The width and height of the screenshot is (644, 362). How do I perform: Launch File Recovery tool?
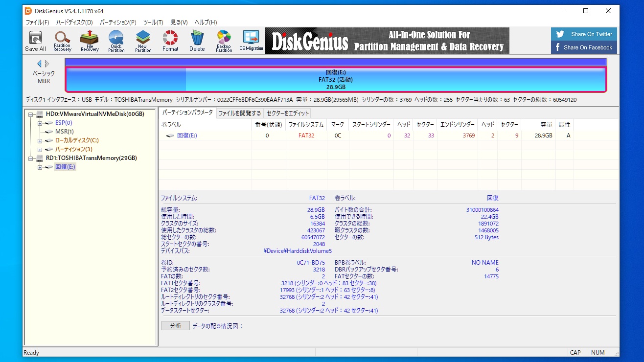pyautogui.click(x=90, y=41)
